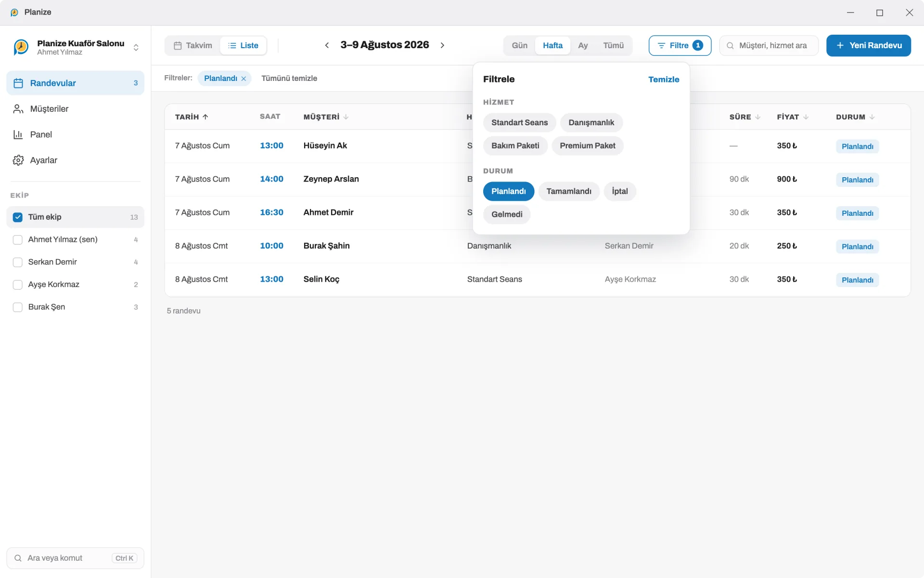Expand the salon account switcher
The width and height of the screenshot is (924, 578).
click(x=136, y=47)
